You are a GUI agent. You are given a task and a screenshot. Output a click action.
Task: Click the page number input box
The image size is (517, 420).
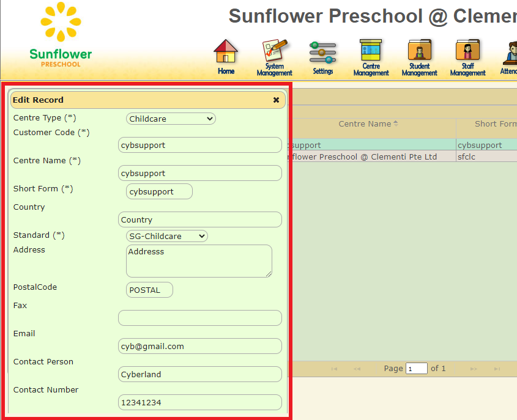tap(417, 368)
